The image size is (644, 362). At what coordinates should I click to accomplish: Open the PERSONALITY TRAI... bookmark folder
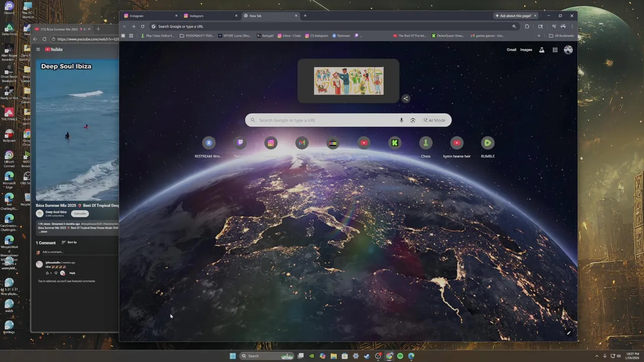click(x=197, y=36)
